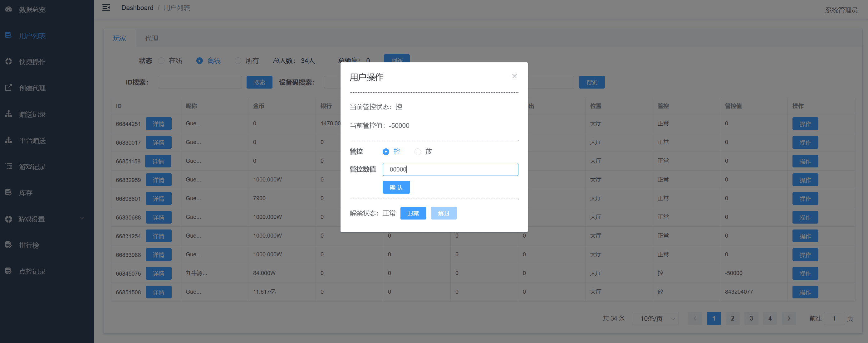Select 用户列表 in the sidebar
The height and width of the screenshot is (343, 868).
coord(32,35)
